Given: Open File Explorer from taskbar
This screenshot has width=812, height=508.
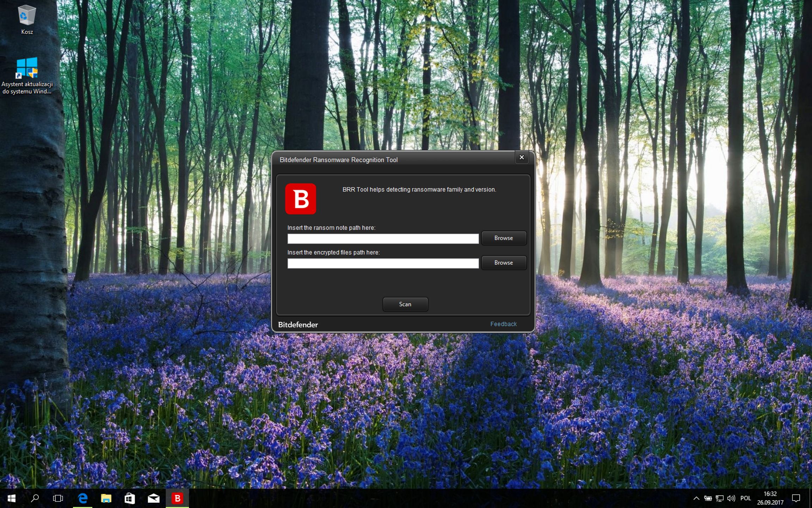Looking at the screenshot, I should (x=106, y=498).
